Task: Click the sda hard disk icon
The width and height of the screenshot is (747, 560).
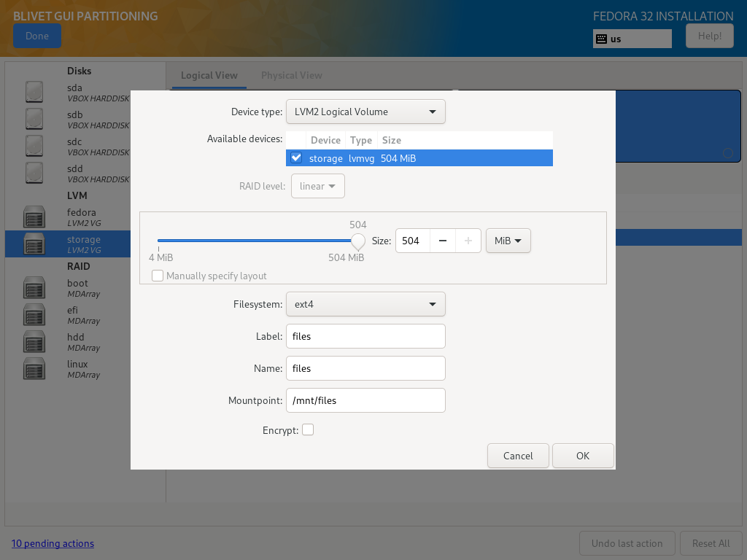Action: click(34, 92)
